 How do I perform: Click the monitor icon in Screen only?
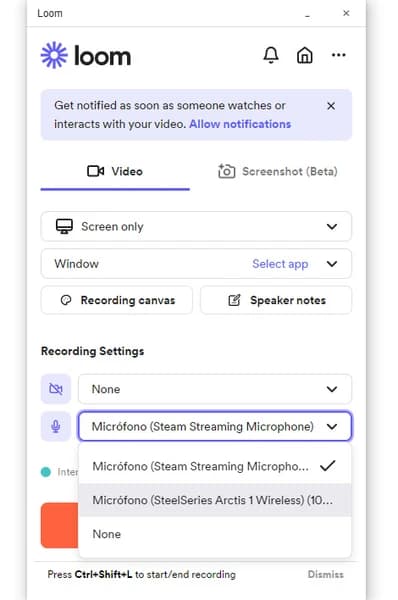point(64,226)
